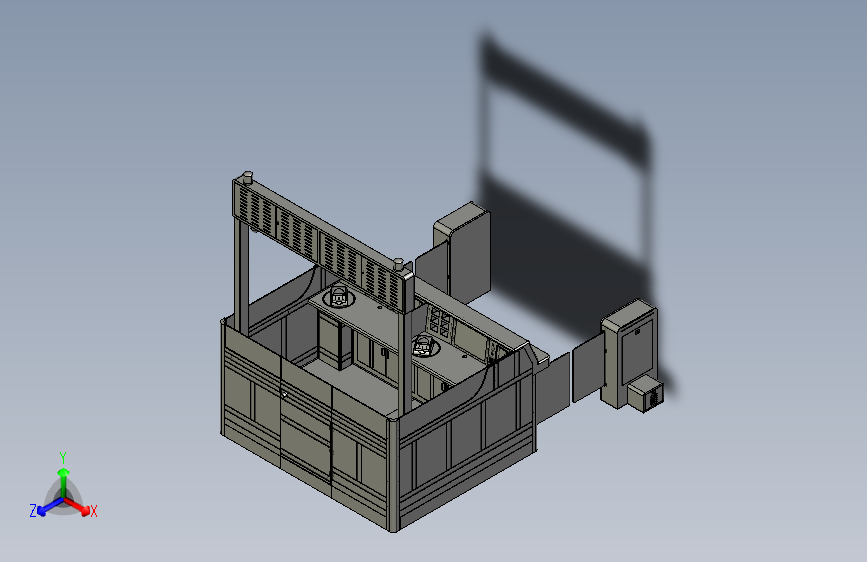
Task: Select the small vented box beside the right cabinet
Action: [645, 394]
